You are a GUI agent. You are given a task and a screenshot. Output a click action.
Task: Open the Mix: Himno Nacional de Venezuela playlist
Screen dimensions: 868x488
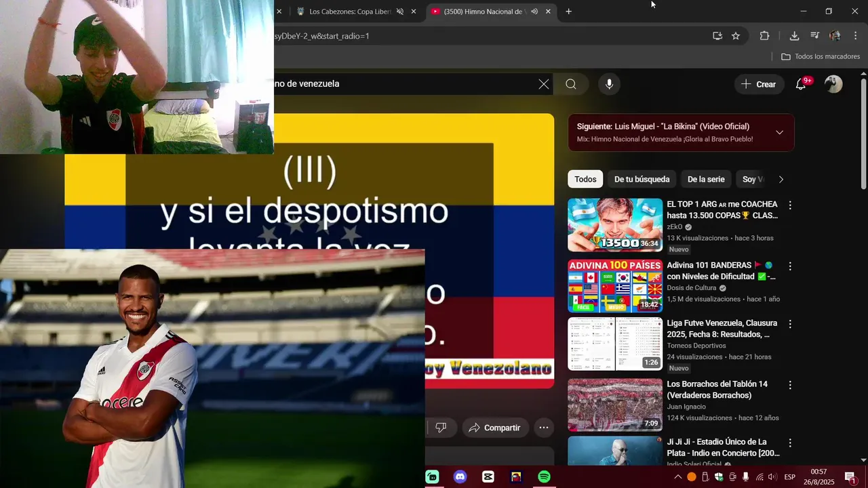665,139
